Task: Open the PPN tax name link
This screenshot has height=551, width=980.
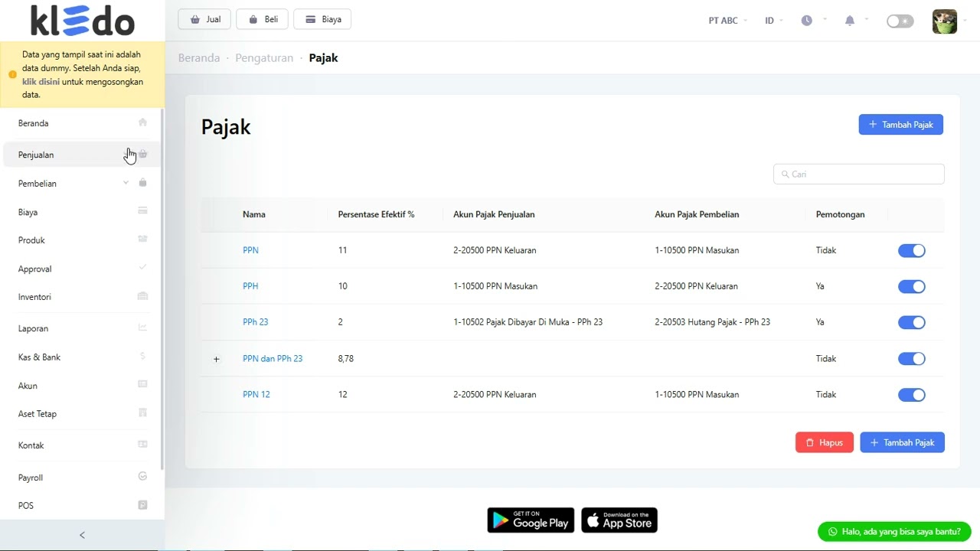Action: (x=250, y=250)
